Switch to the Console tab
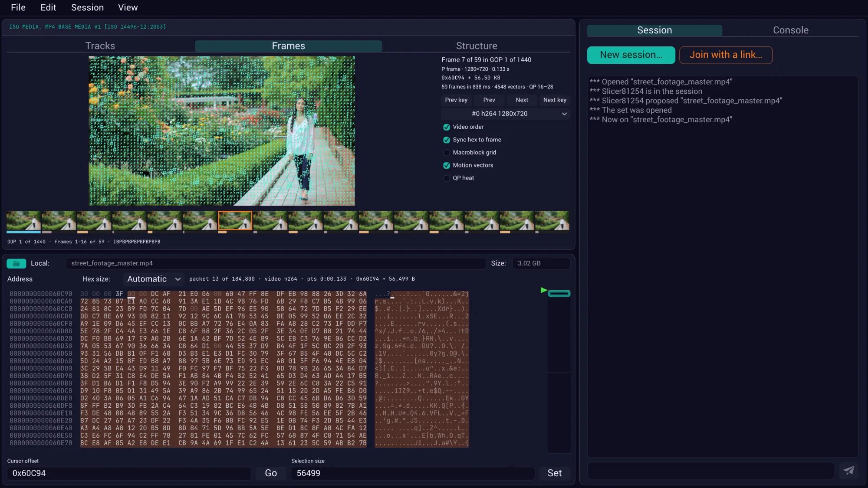Image resolution: width=868 pixels, height=488 pixels. (x=790, y=30)
